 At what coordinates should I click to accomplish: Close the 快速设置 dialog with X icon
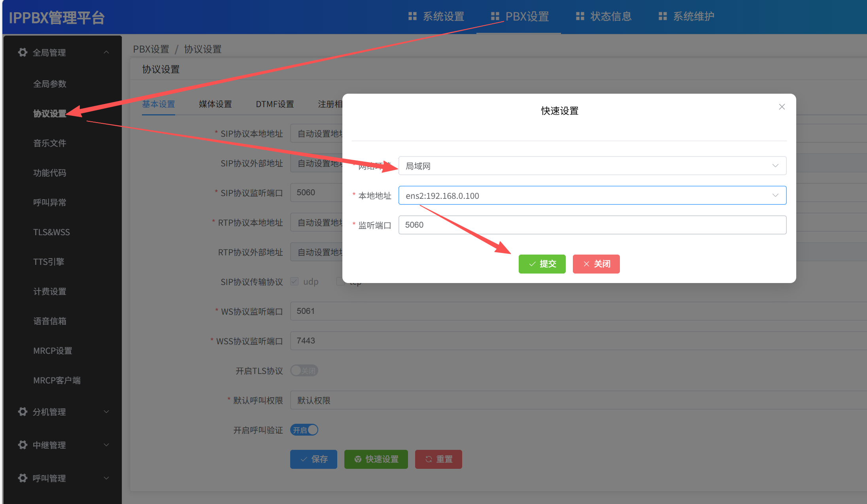coord(782,107)
